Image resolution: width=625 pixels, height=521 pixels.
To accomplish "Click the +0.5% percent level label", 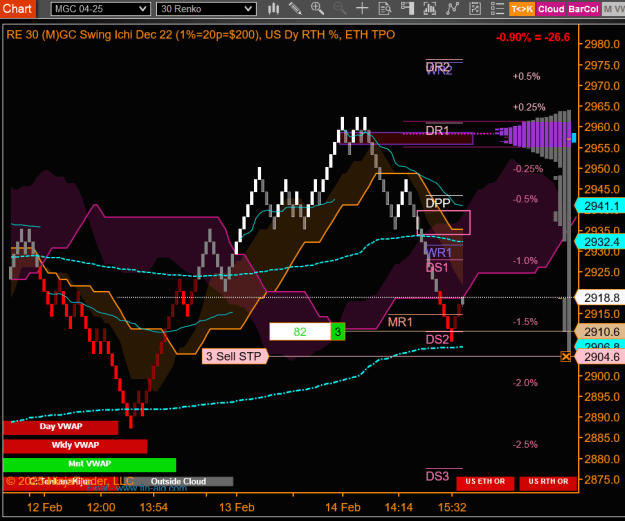I will click(527, 76).
